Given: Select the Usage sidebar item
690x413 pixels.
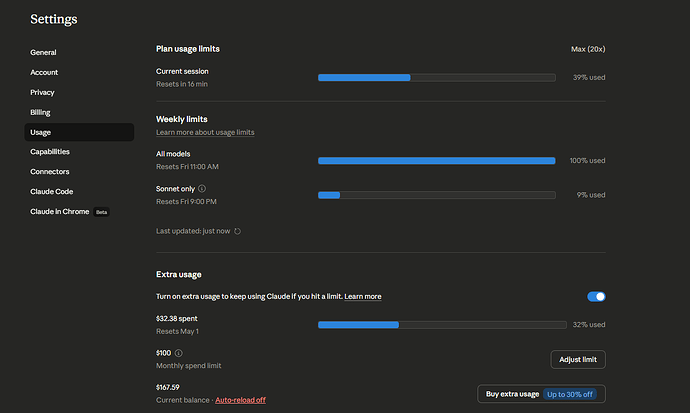Looking at the screenshot, I should 79,132.
